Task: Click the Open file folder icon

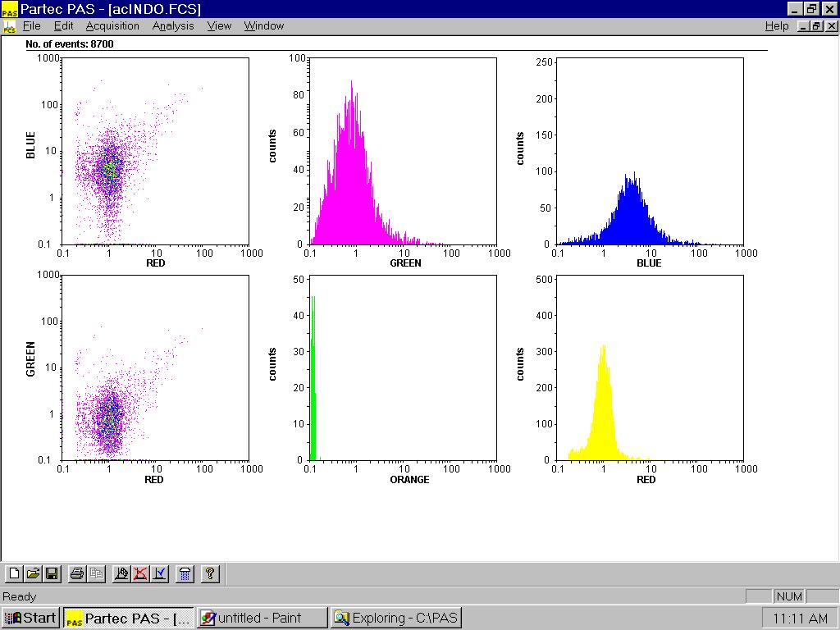Action: [33, 574]
